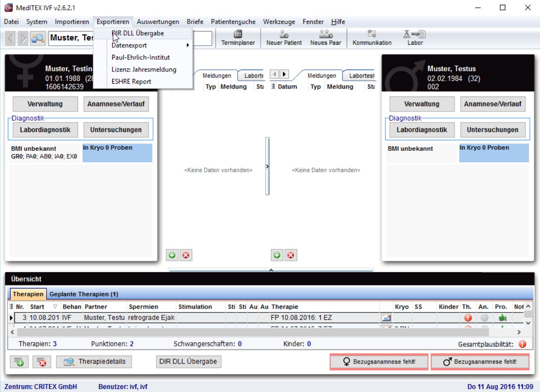Open column chooser icon beside Nr. header
Image resolution: width=540 pixels, height=392 pixels.
(11, 306)
